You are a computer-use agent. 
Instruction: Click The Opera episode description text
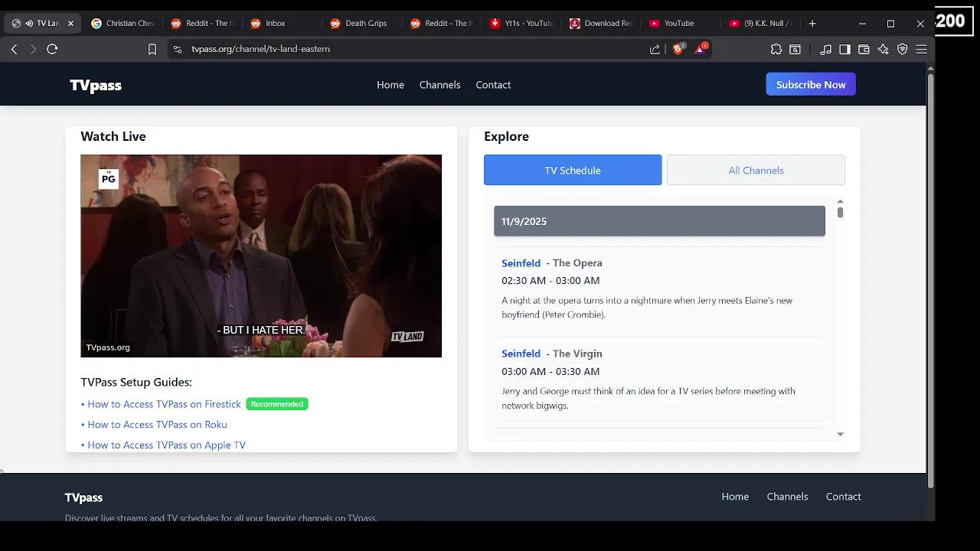pyautogui.click(x=647, y=308)
